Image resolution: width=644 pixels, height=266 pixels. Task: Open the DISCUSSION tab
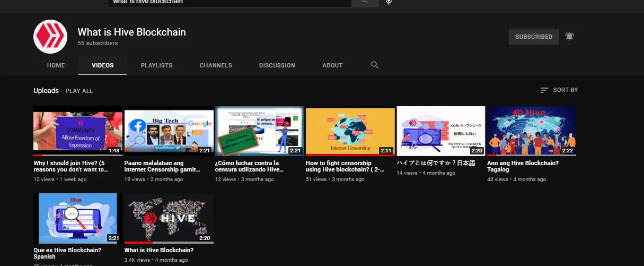[277, 65]
